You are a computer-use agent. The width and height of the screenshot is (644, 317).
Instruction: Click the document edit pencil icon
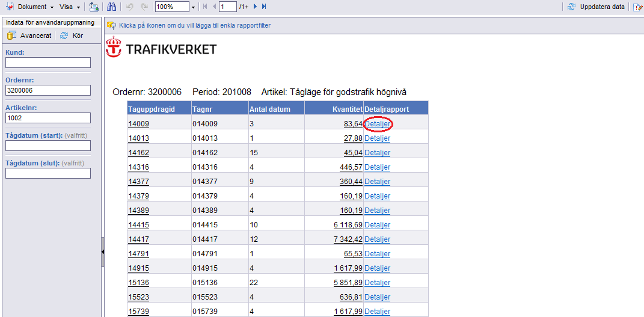[637, 7]
